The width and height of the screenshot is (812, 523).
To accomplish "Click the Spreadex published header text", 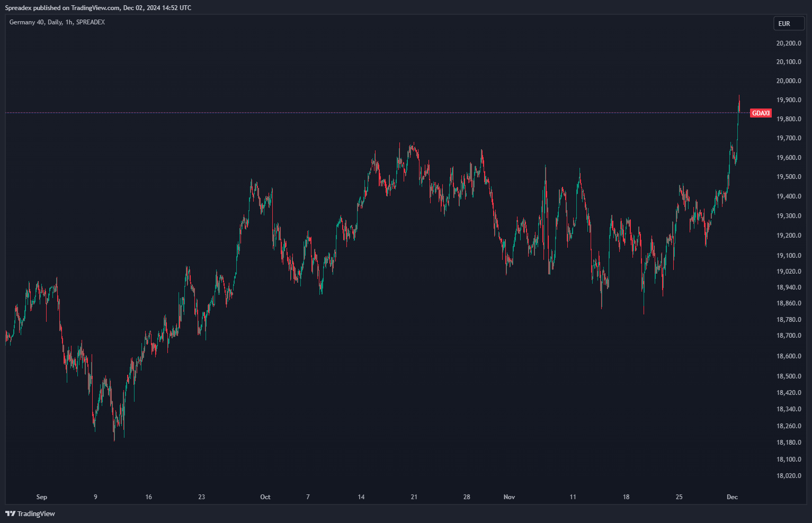I will [x=98, y=8].
